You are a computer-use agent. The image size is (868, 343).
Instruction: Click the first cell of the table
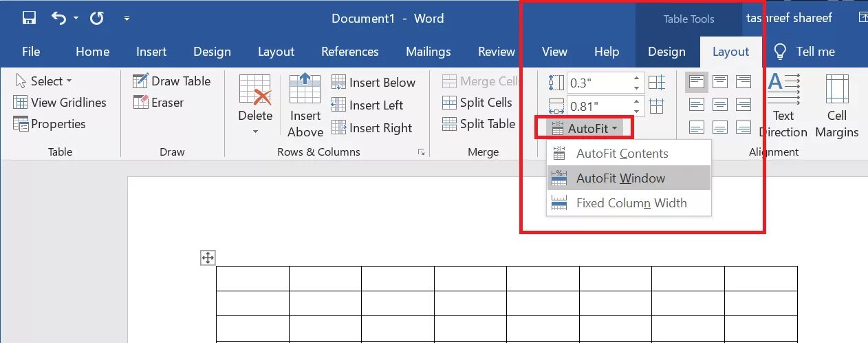(x=252, y=278)
